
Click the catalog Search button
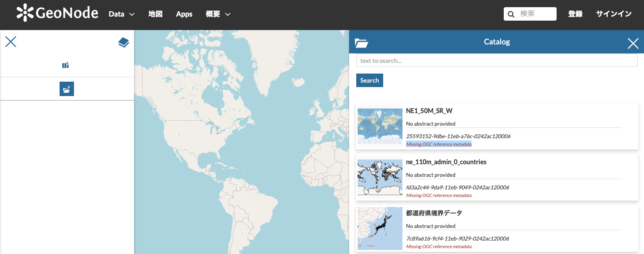370,80
